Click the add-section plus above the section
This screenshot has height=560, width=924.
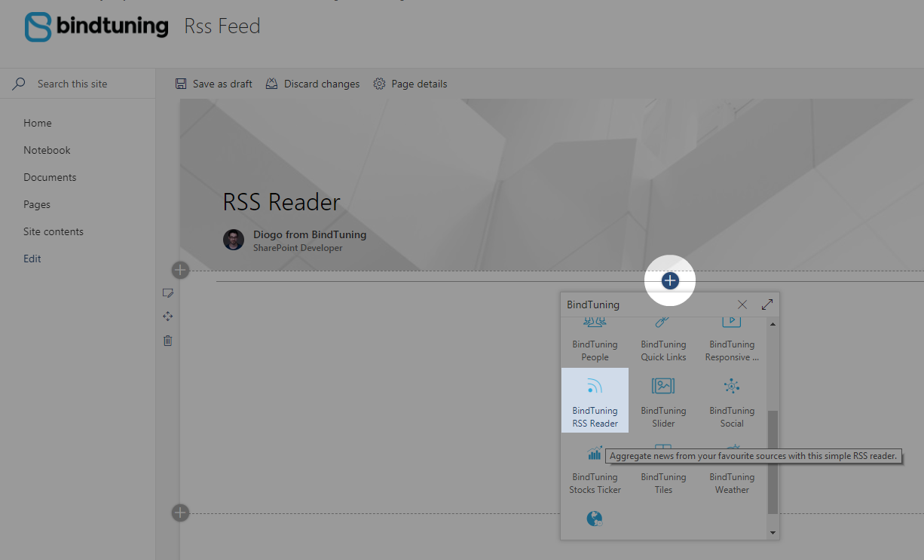coord(180,270)
